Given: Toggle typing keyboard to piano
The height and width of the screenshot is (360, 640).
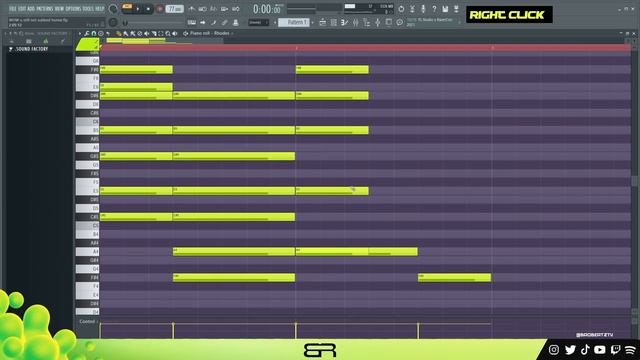Looking at the screenshot, I should (x=191, y=22).
